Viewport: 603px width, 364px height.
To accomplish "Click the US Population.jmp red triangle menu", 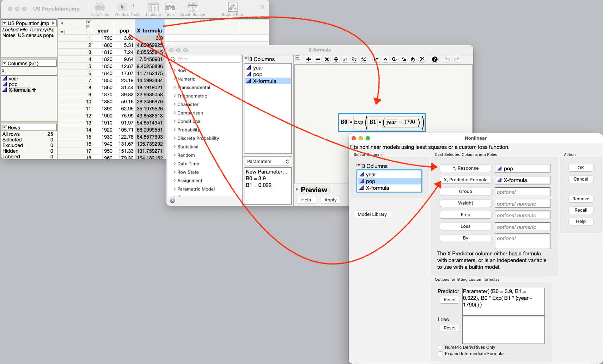I will coord(5,23).
